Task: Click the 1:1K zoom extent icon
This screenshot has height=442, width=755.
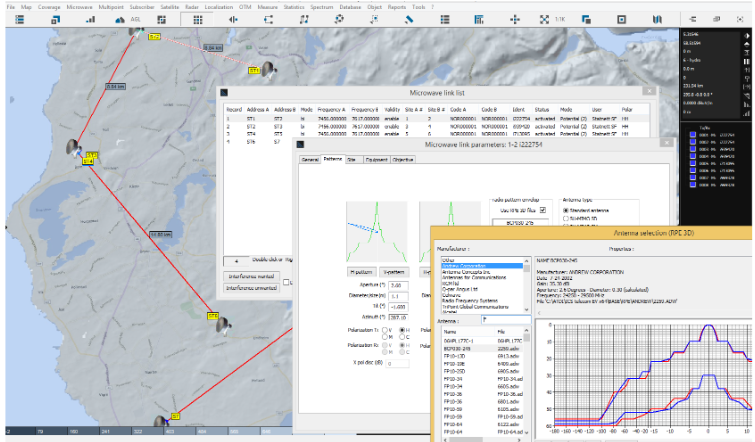Action: (x=545, y=18)
